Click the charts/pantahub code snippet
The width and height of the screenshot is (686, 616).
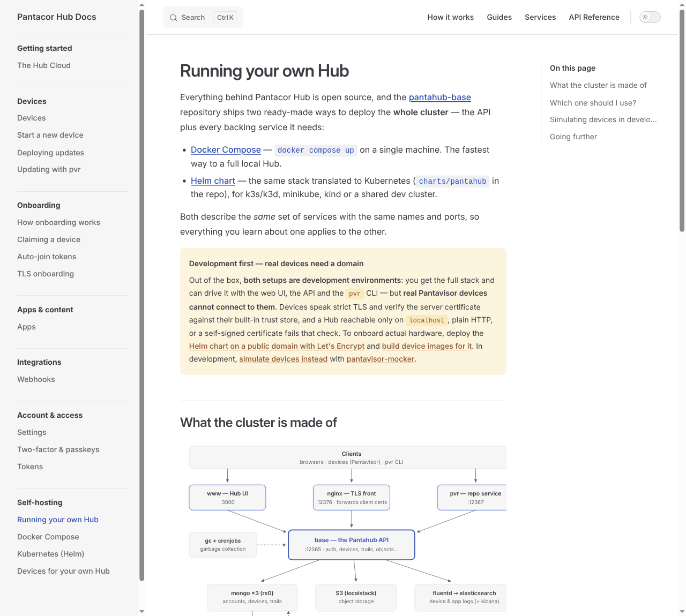pos(452,182)
